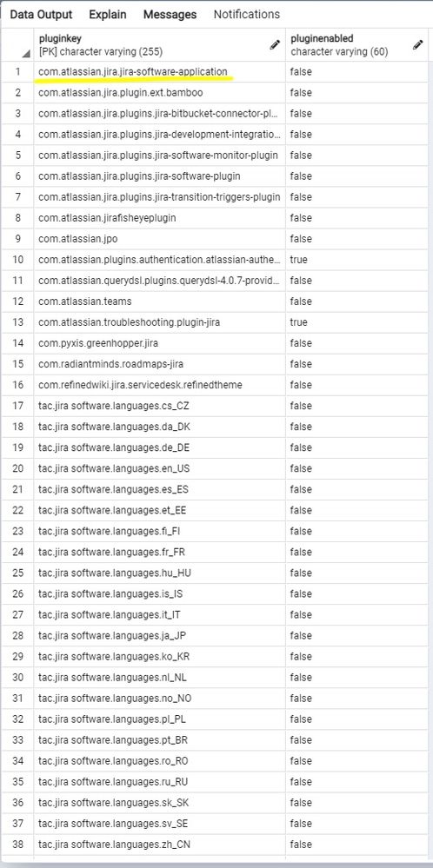This screenshot has height=868, width=433.
Task: Select the pluginenabled column header
Action: click(x=356, y=45)
